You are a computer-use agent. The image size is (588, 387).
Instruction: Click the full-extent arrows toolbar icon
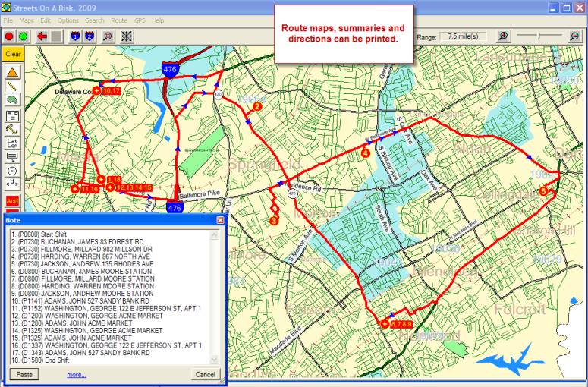coord(127,36)
